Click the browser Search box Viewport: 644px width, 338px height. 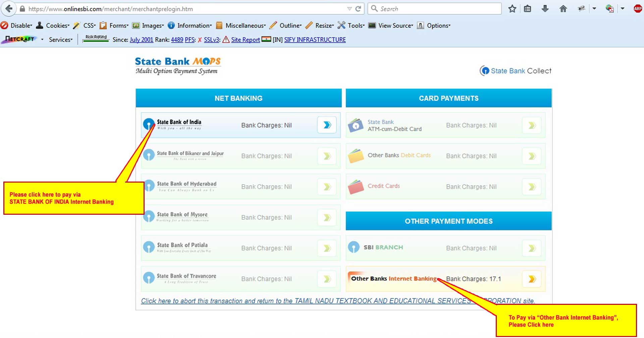[435, 9]
